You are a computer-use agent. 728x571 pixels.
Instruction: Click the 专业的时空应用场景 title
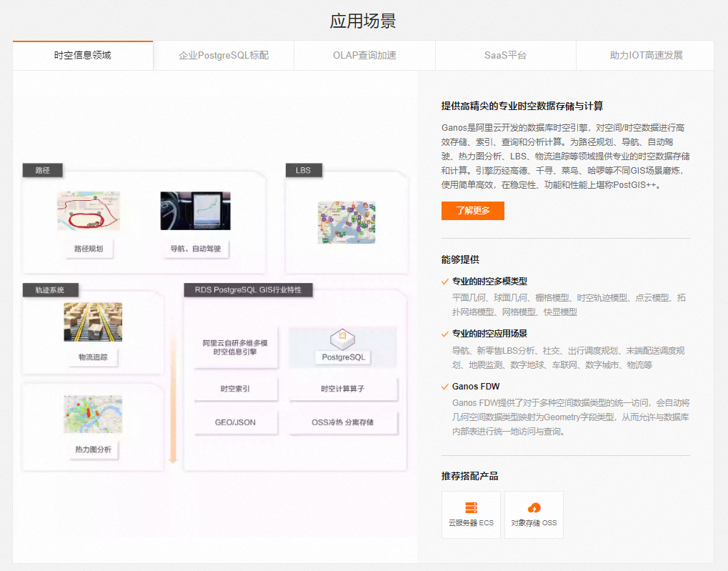click(490, 334)
